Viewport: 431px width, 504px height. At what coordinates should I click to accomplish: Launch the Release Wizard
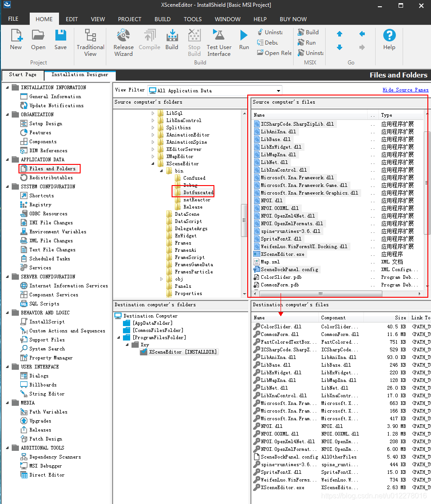click(x=123, y=43)
